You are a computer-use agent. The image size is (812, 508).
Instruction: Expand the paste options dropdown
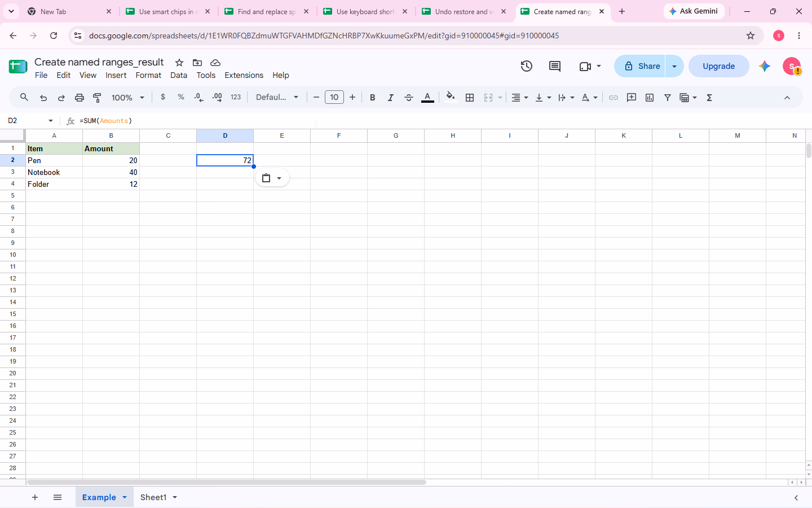279,178
